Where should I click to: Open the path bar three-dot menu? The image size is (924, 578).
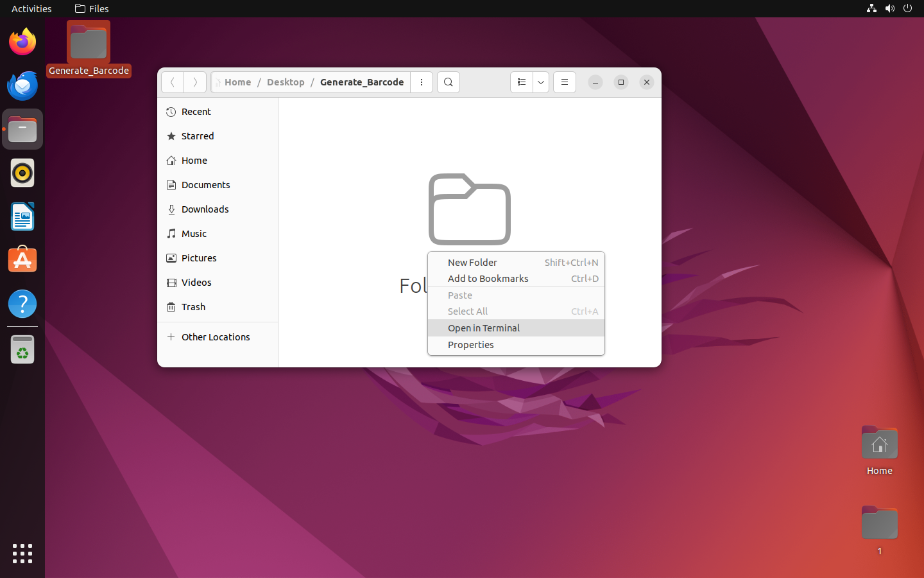click(422, 82)
